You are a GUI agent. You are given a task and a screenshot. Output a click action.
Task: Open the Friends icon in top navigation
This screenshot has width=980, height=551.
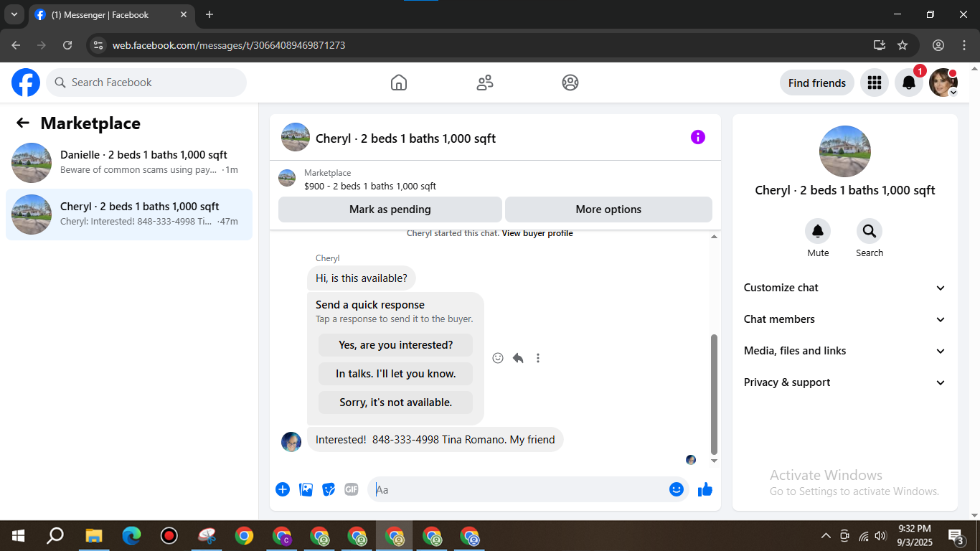[485, 83]
